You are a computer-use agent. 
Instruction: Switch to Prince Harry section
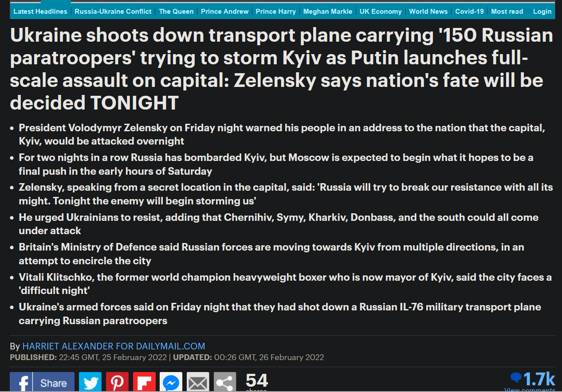pos(276,12)
